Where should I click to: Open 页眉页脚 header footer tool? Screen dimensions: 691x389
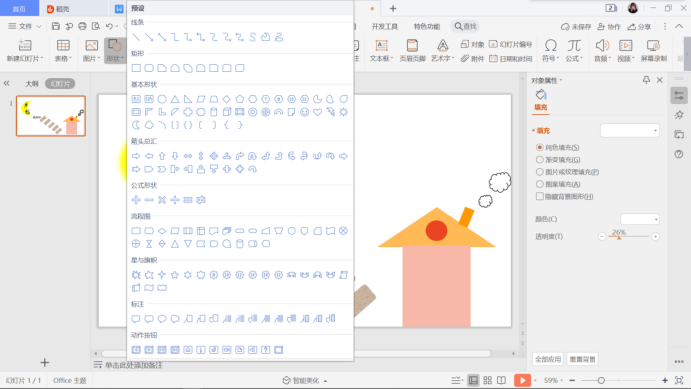[412, 51]
